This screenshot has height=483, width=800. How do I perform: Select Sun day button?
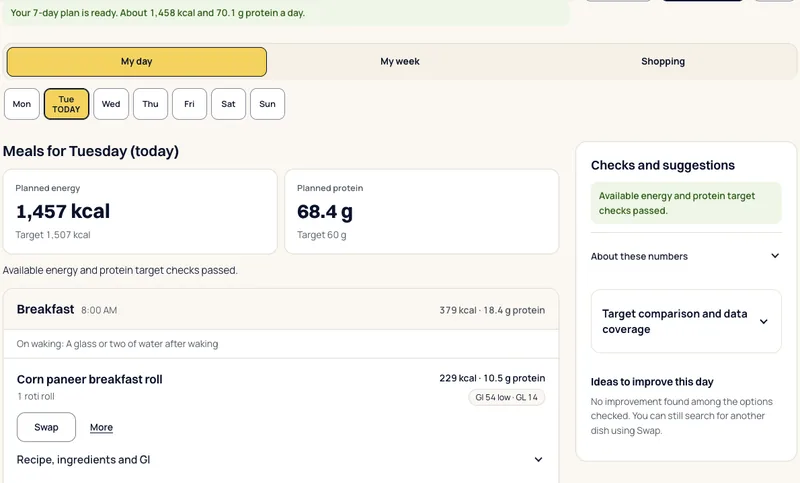coord(267,104)
